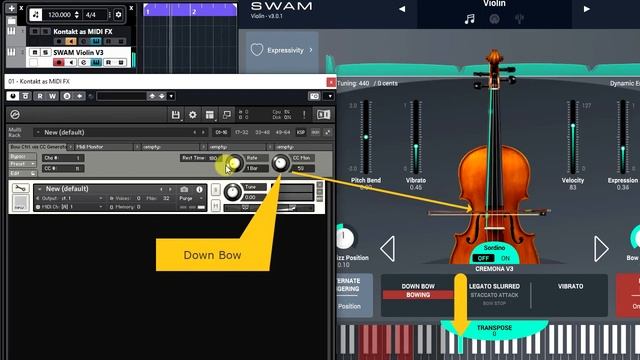Click the plugin bypass icon next to power
Image resolution: width=640 pixels, height=360 pixels.
tap(25, 96)
